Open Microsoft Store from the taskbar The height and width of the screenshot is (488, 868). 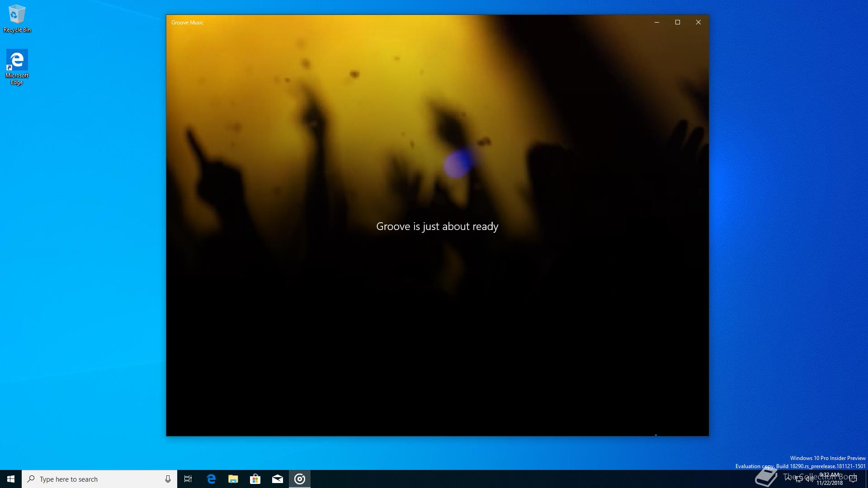pos(255,479)
